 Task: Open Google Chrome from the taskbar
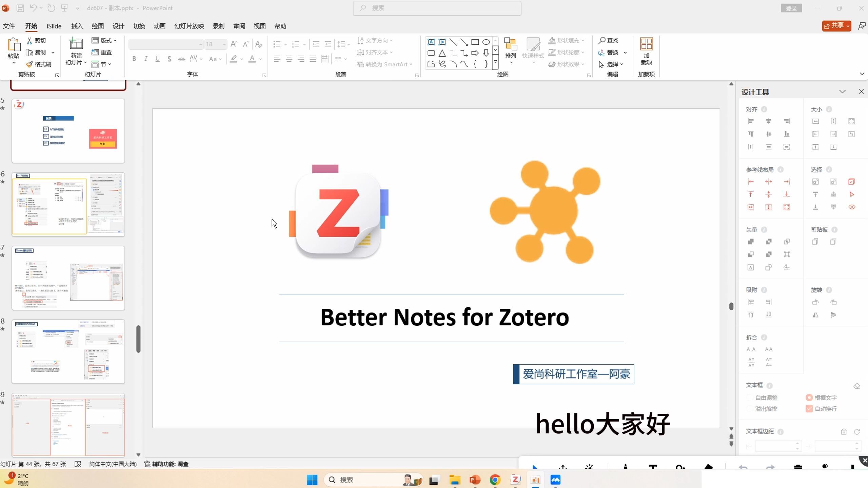[x=495, y=480]
